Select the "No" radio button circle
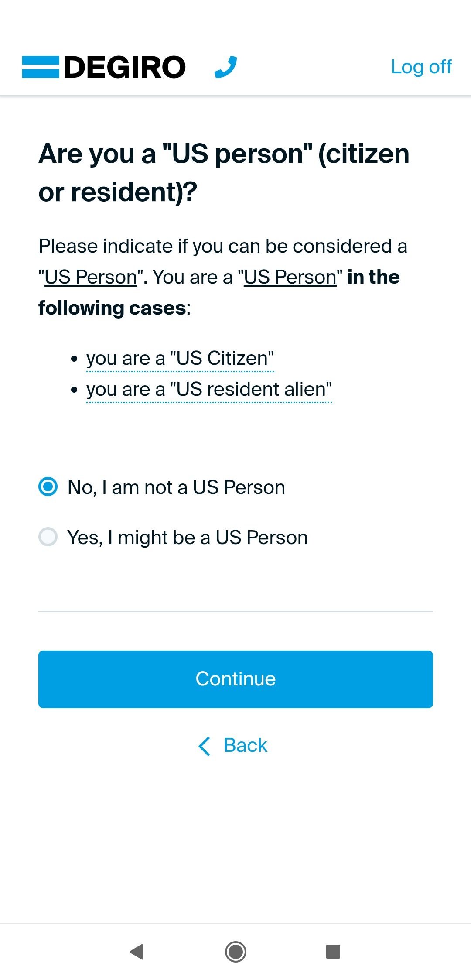 point(48,487)
